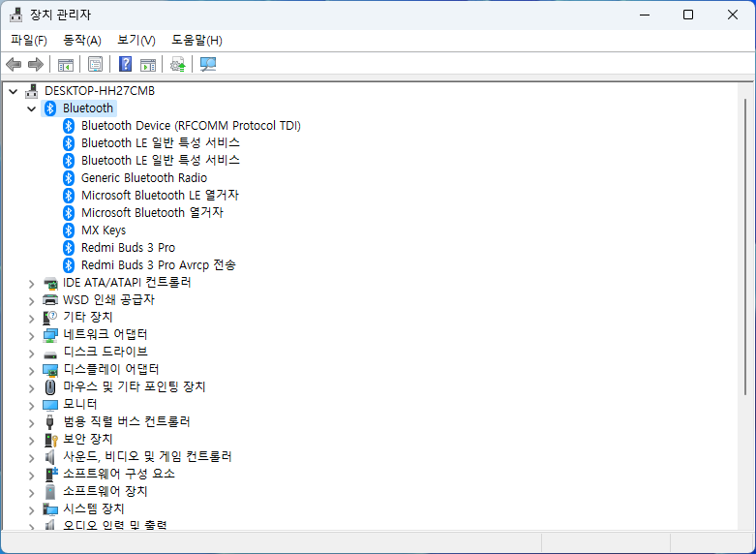This screenshot has height=554, width=756.
Task: Expand 사운드, 비디오 및 게임 컨트롤러 category
Action: click(32, 457)
